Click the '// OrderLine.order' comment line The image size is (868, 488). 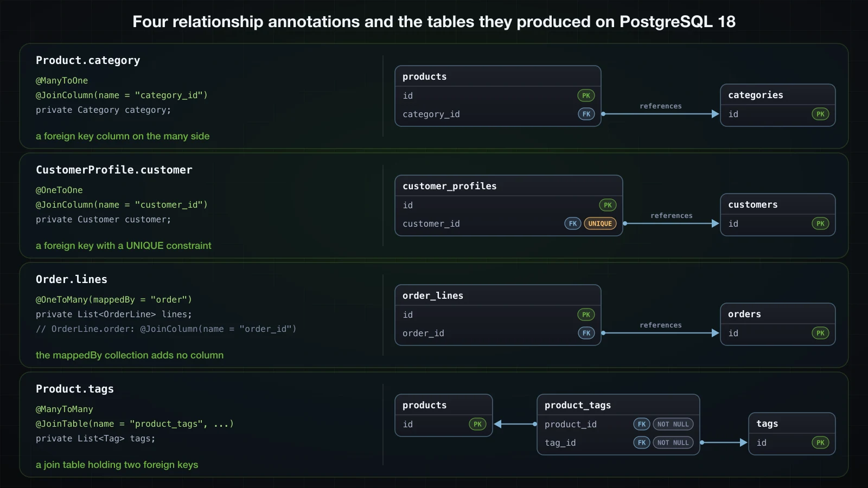166,329
